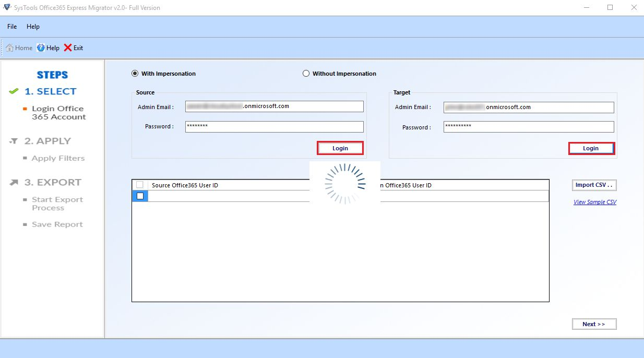Screen dimensions: 644x358
Task: Open Help from the toolbar
Action: point(48,48)
